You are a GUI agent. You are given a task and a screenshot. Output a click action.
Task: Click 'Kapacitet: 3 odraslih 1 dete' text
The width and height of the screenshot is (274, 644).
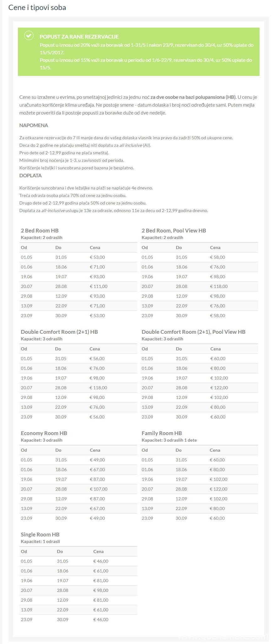coord(169,440)
